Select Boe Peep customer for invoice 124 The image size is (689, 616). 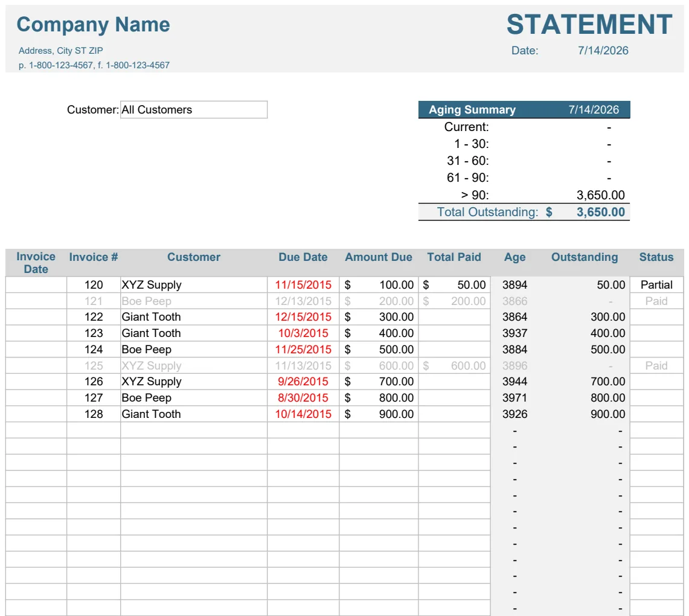tap(194, 349)
